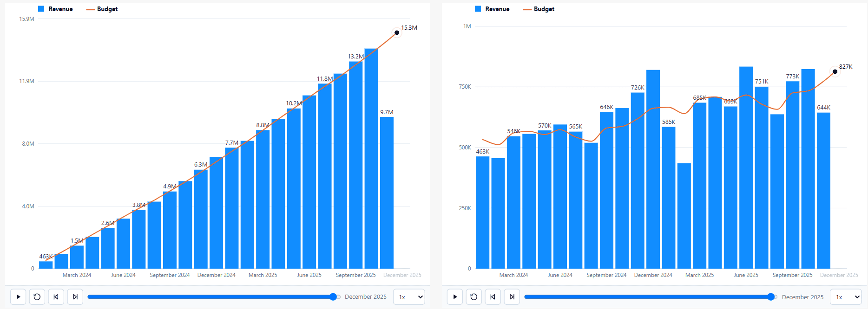The image size is (868, 309).
Task: Click the left chart timeline slider handle
Action: tap(333, 297)
